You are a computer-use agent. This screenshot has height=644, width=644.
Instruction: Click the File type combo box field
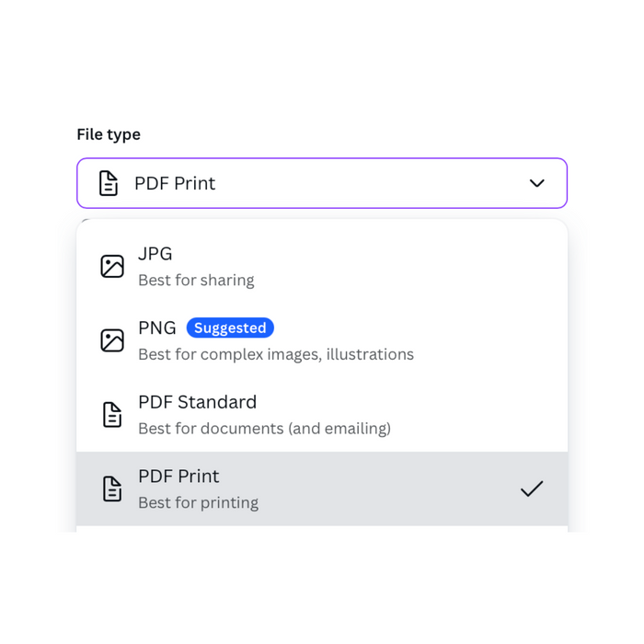[322, 183]
